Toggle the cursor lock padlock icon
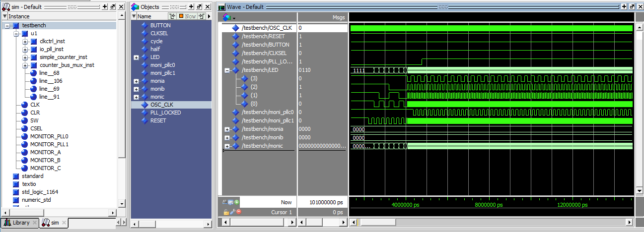The height and width of the screenshot is (232, 644). 226,212
